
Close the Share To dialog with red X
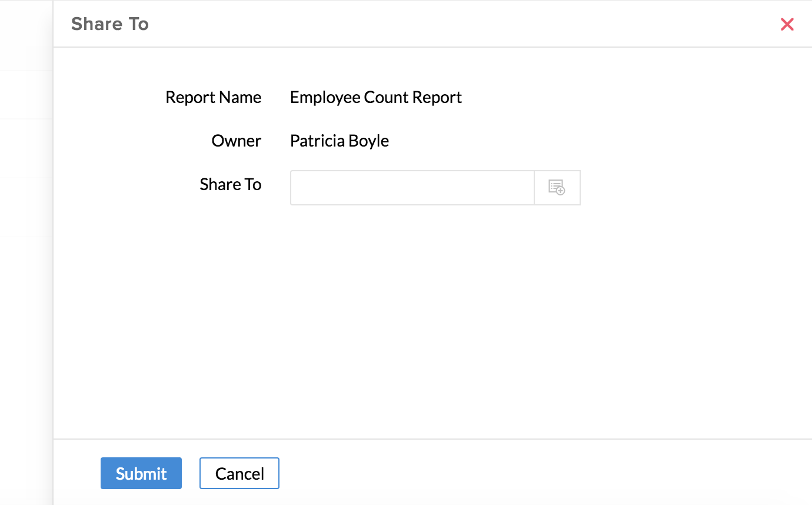(x=787, y=24)
